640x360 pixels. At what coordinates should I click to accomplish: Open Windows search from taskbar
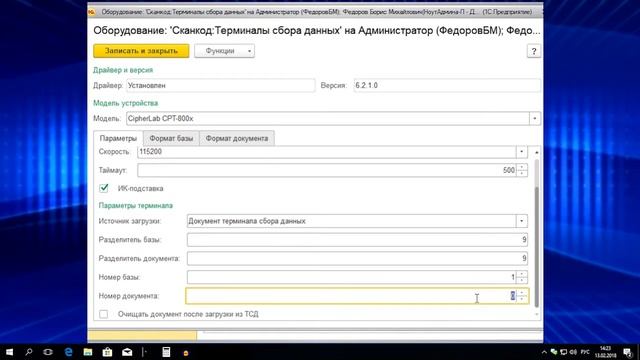pos(29,352)
